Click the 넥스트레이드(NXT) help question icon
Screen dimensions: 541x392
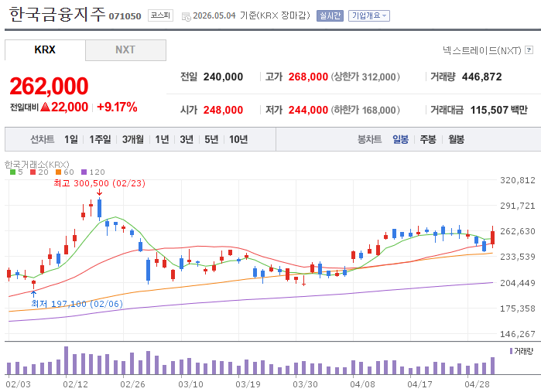pyautogui.click(x=529, y=50)
